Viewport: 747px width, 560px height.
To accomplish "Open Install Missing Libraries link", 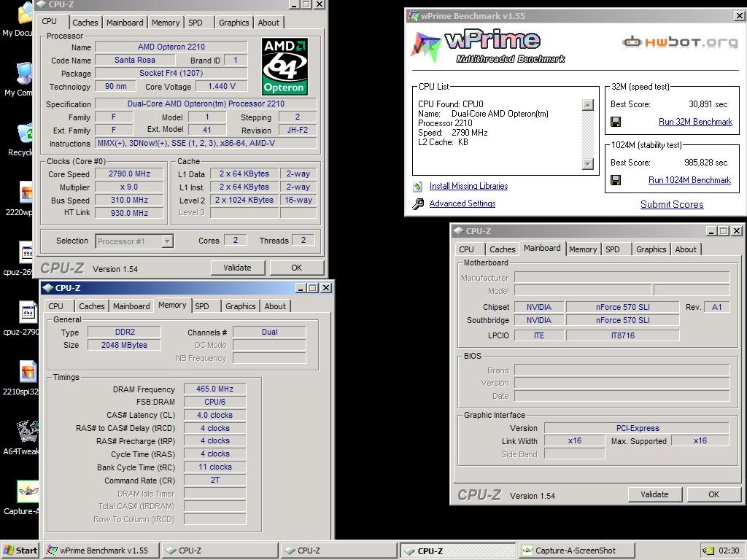I will [469, 186].
